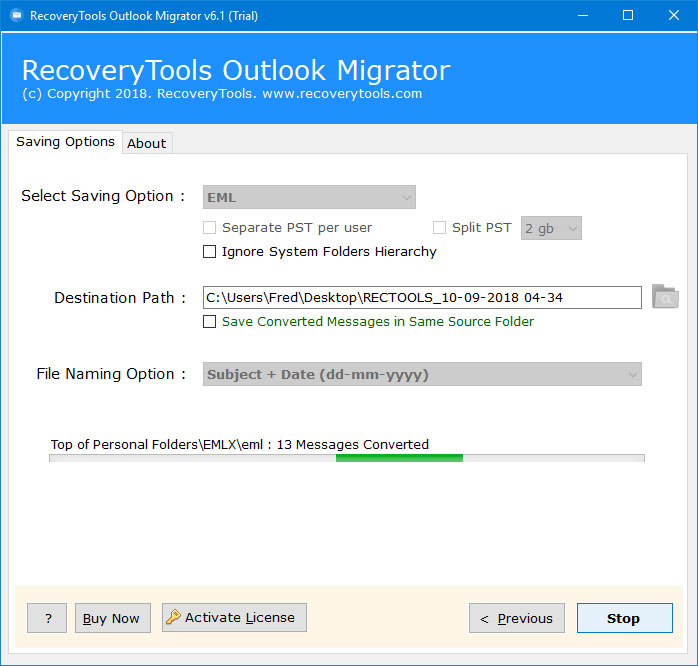The image size is (698, 666).
Task: Expand the File Naming Option dropdown
Action: [x=422, y=374]
